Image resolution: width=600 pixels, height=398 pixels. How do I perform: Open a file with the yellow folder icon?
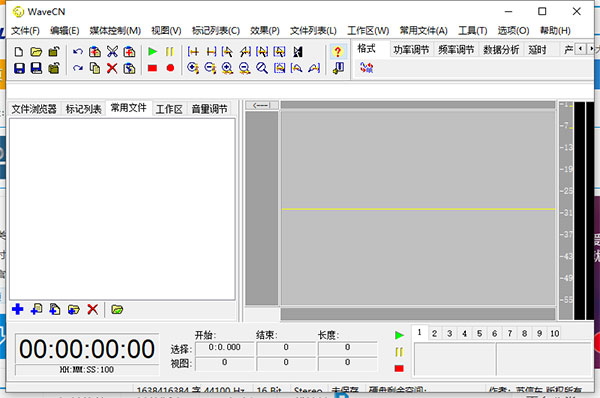(36, 52)
